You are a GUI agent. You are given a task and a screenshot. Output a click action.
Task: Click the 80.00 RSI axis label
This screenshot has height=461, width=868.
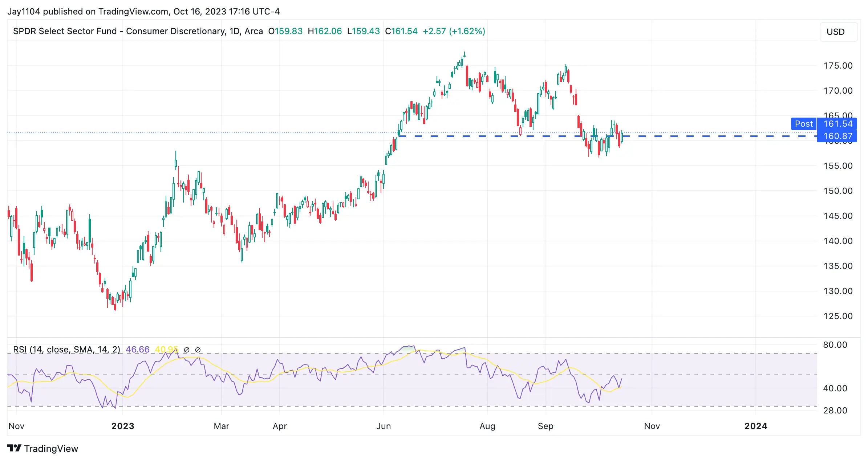[835, 345]
